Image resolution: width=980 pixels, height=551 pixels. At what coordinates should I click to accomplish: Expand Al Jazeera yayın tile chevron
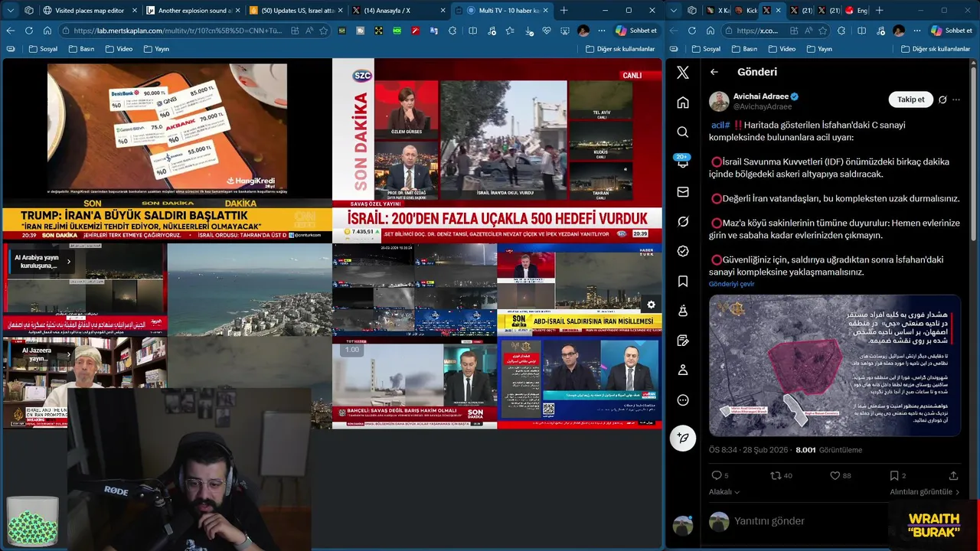68,354
